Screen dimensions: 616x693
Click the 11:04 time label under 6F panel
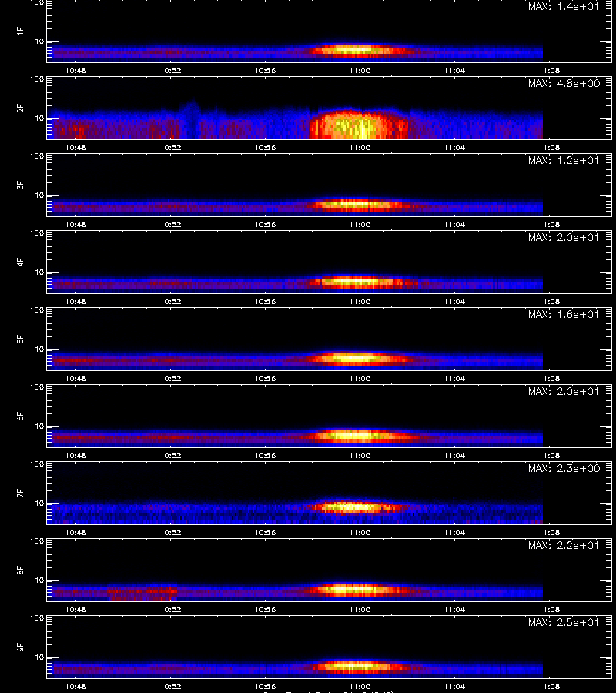coord(454,455)
